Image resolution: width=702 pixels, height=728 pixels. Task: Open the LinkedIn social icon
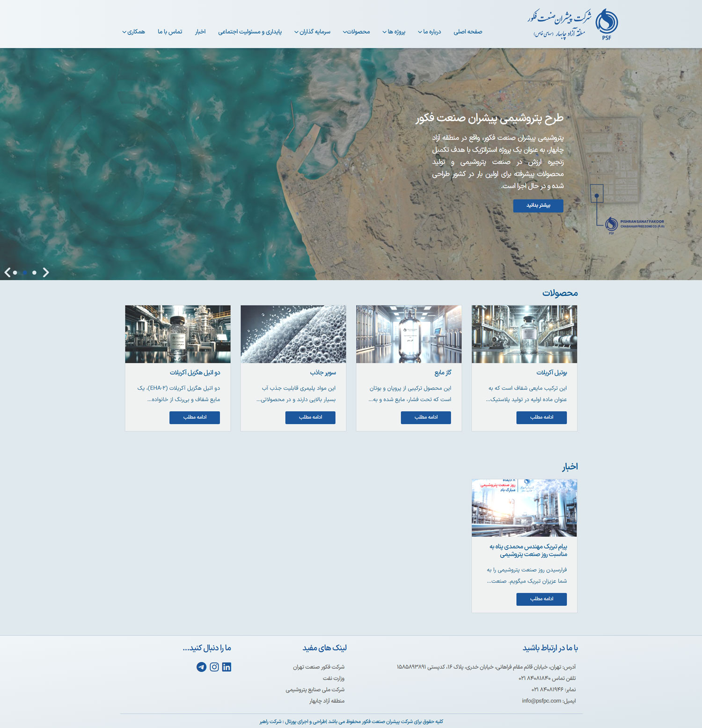point(227,667)
